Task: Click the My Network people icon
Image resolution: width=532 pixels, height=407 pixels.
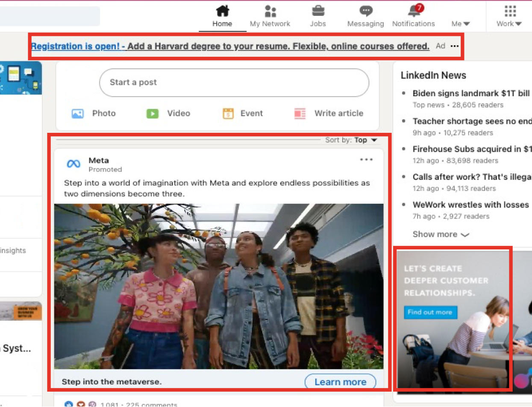Action: click(x=270, y=11)
